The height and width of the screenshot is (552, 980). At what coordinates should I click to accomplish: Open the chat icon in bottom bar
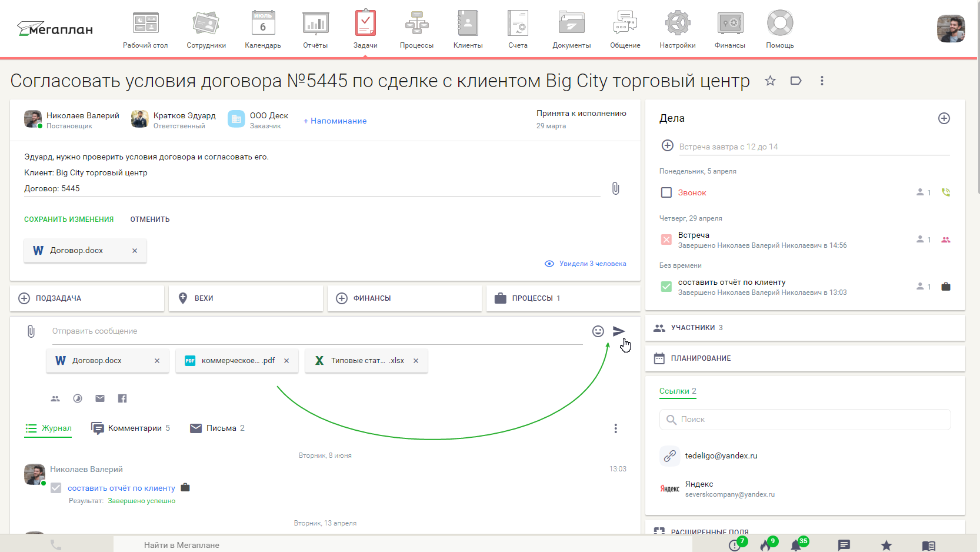click(844, 546)
